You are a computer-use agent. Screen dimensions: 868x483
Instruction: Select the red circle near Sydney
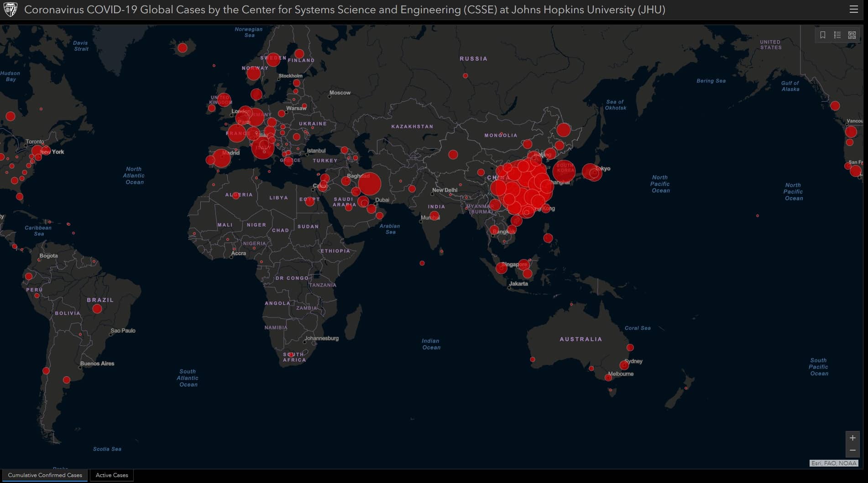tap(624, 365)
